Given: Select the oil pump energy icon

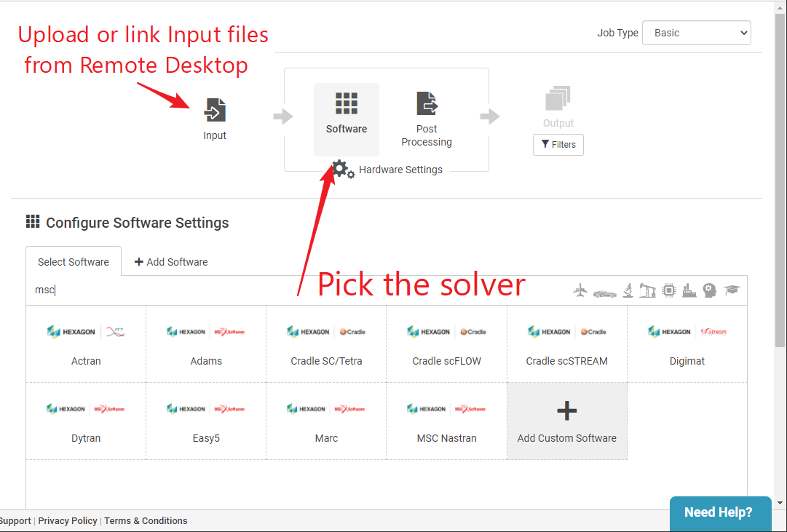Looking at the screenshot, I should click(x=647, y=290).
